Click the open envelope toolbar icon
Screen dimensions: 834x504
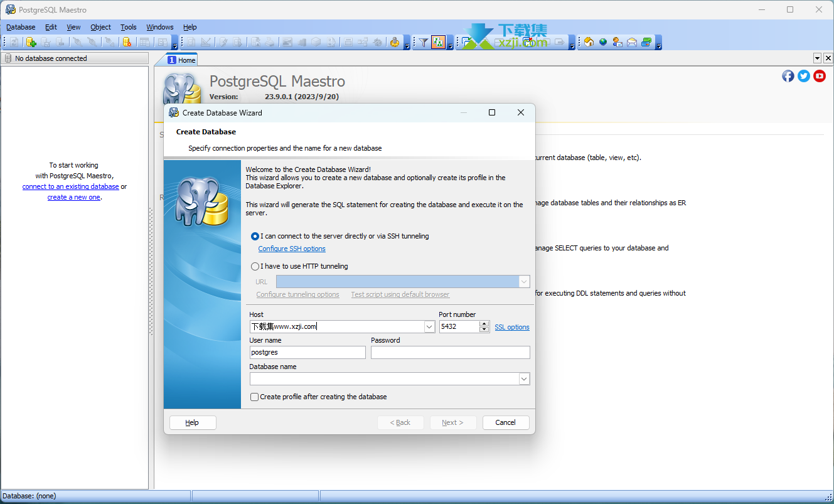(632, 42)
